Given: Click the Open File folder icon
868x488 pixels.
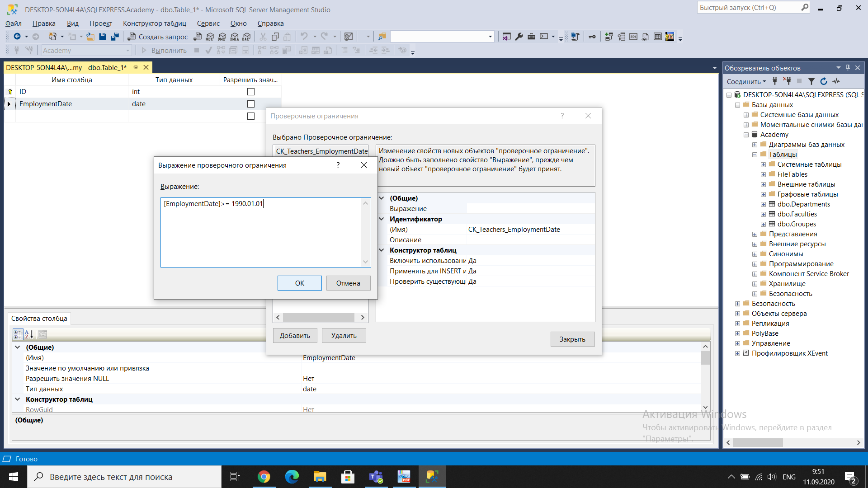Looking at the screenshot, I should [x=90, y=37].
